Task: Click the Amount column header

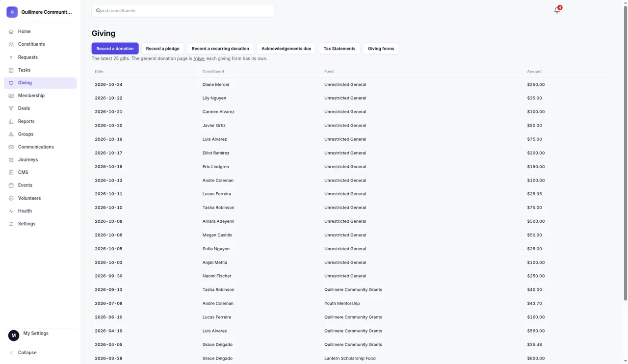Action: point(534,71)
